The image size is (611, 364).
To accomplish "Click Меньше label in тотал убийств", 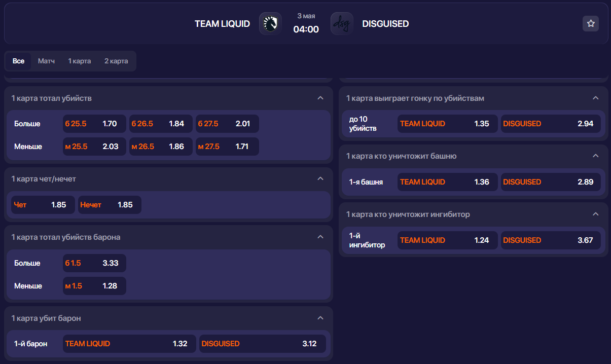I will point(28,147).
